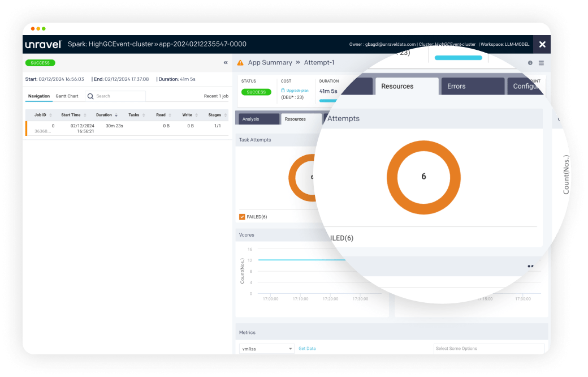Sort jobs by Write arrows
The height and width of the screenshot is (377, 588).
197,115
